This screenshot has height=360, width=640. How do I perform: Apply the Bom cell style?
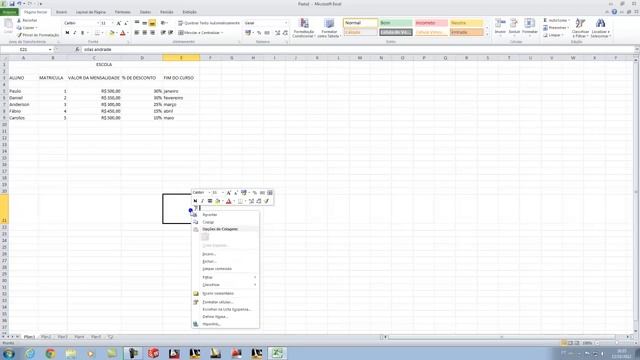click(396, 23)
